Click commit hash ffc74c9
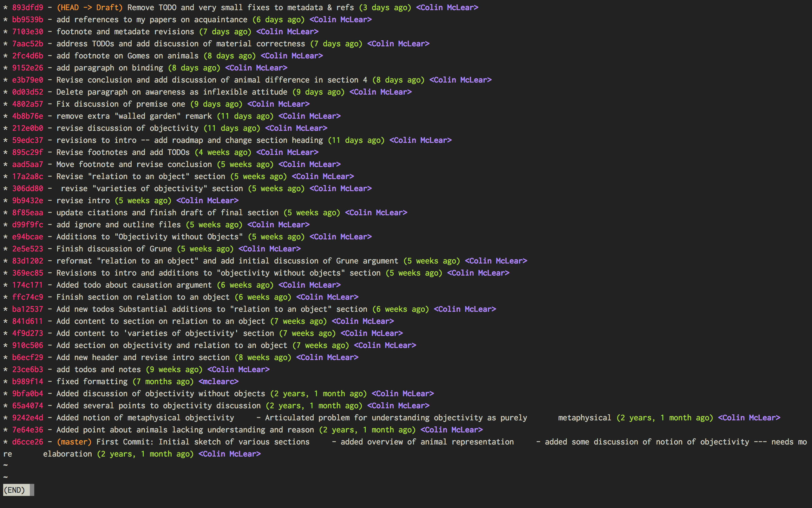The height and width of the screenshot is (508, 812). coord(28,298)
